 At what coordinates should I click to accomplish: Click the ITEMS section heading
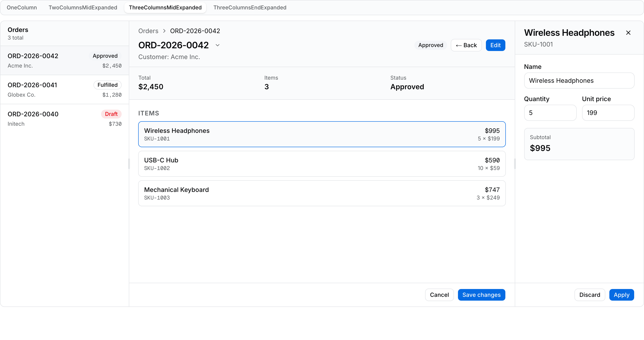(x=149, y=113)
